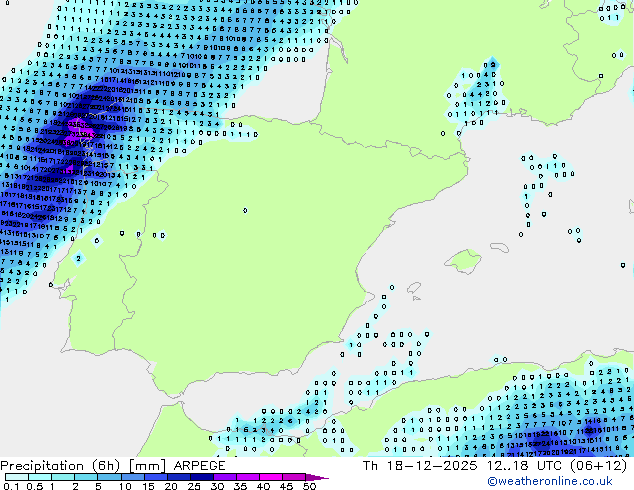The width and height of the screenshot is (634, 490).
Task: Click the legend label '0.1'
Action: 11,486
